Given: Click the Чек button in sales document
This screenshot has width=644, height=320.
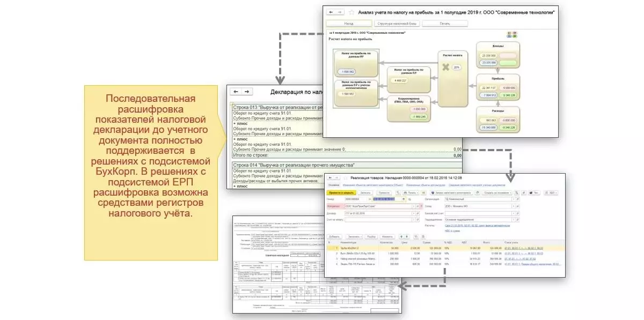Looking at the screenshot, I should pos(534,192).
